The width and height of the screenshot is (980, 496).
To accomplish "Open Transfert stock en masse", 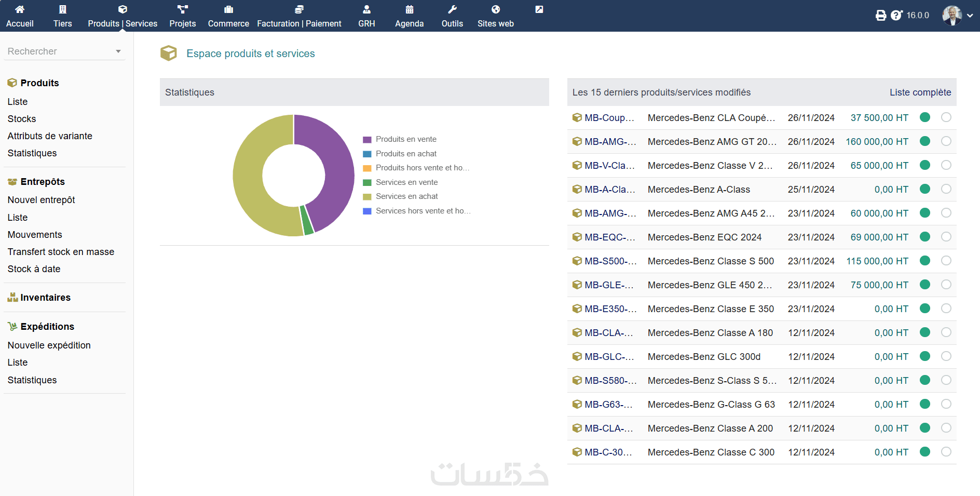I will click(61, 252).
